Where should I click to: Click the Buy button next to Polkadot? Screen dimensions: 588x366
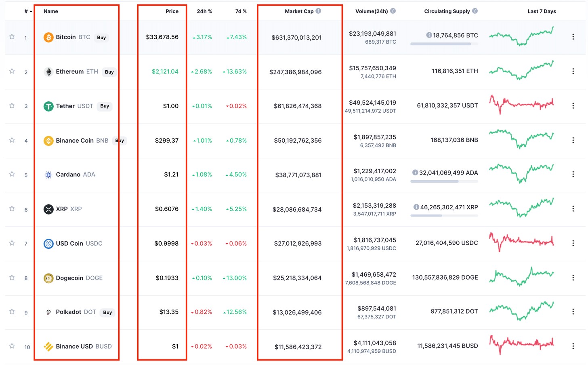tap(107, 312)
